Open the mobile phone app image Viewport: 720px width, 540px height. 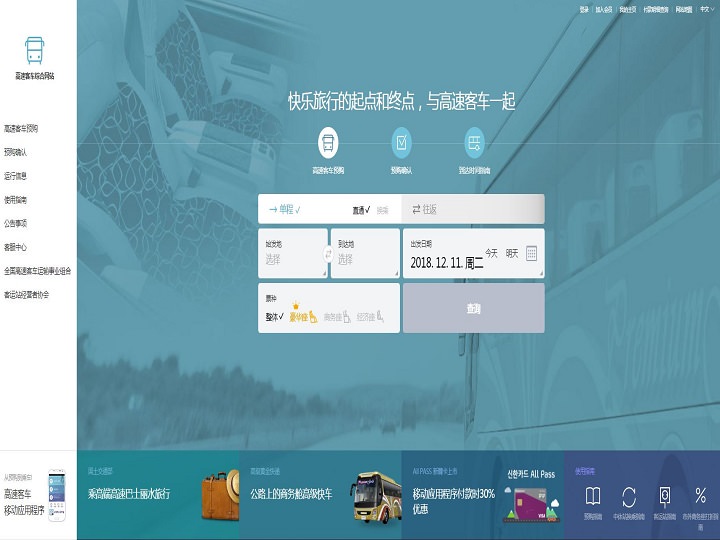point(57,495)
